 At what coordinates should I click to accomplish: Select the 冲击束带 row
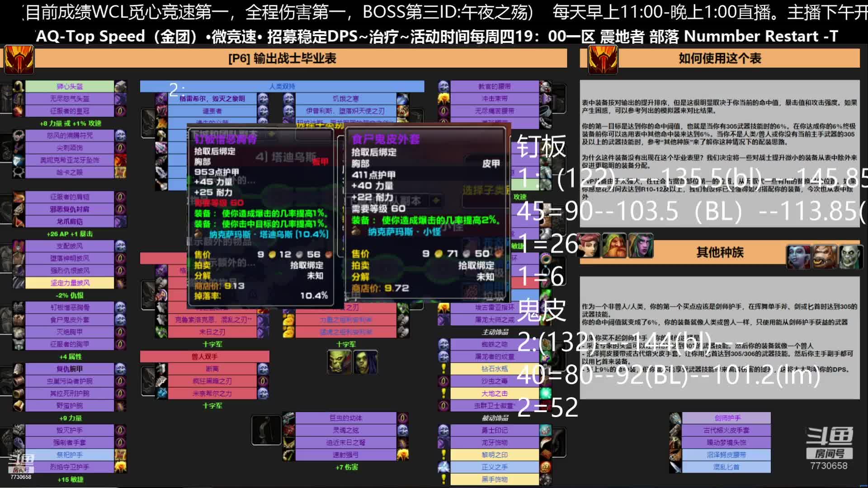click(495, 99)
